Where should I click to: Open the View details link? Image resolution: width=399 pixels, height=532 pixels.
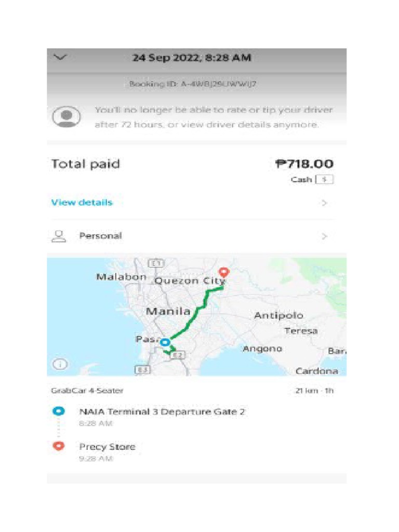82,203
